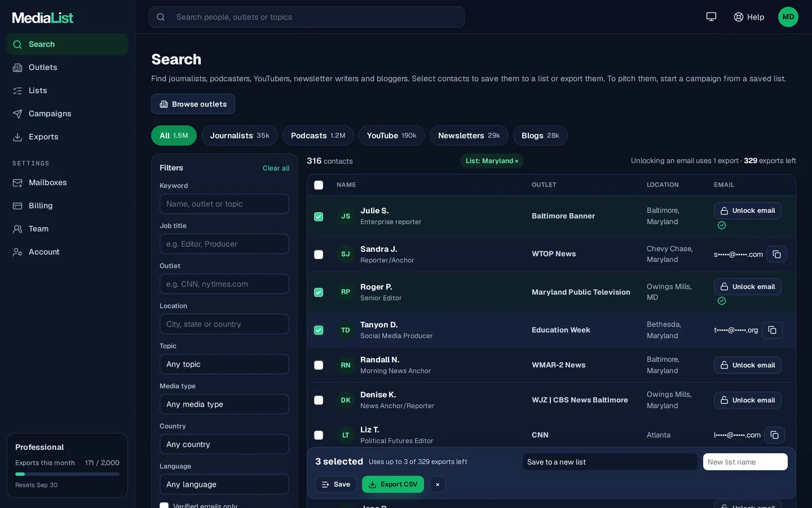Switch to the Newsletters tab
The width and height of the screenshot is (812, 508).
tap(469, 135)
